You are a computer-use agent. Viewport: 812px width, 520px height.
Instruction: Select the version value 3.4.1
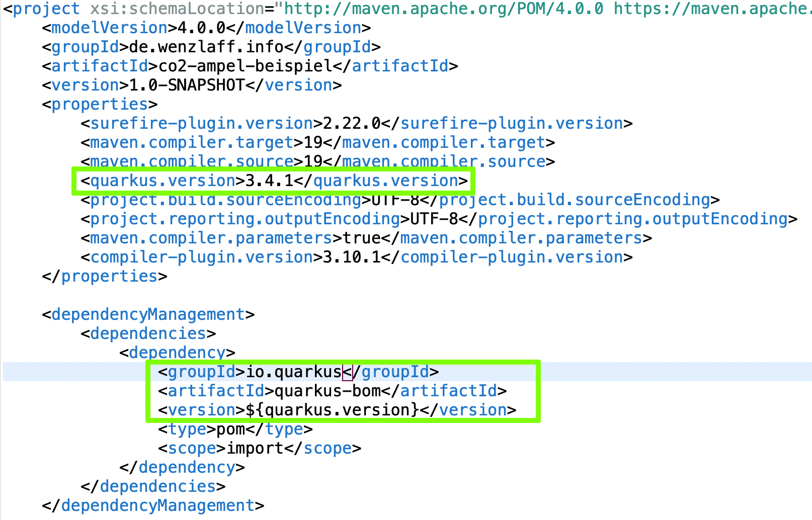coord(268,181)
